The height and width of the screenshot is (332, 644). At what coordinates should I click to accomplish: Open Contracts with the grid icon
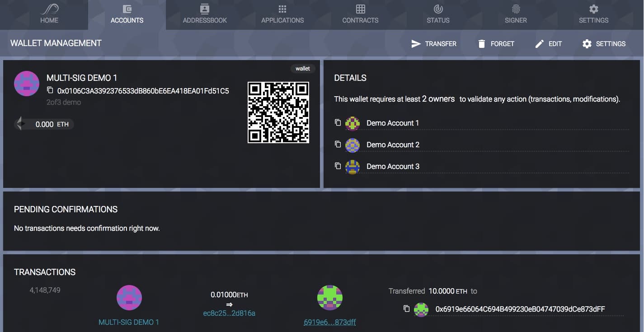[360, 8]
